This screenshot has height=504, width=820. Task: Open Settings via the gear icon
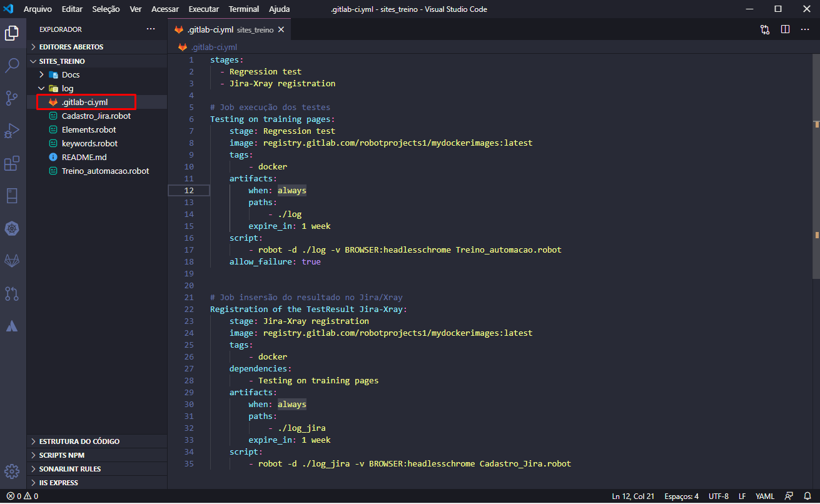[13, 471]
